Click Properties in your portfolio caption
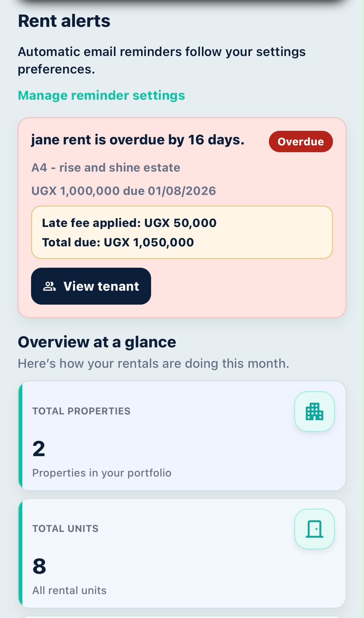 (x=102, y=473)
